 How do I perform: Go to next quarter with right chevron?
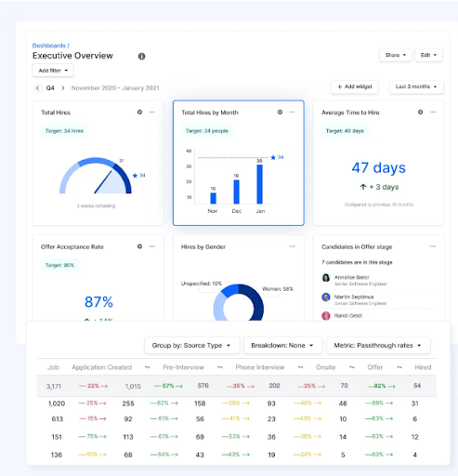click(63, 88)
